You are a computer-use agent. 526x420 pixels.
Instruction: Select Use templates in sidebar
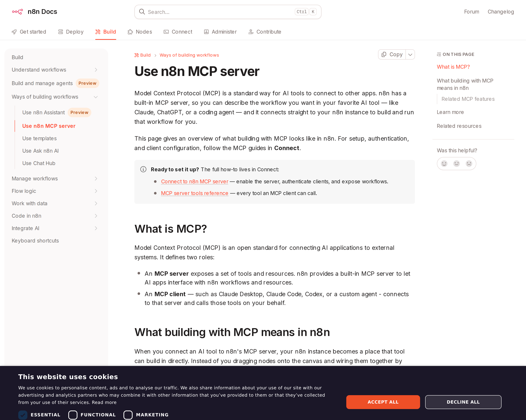coord(39,139)
